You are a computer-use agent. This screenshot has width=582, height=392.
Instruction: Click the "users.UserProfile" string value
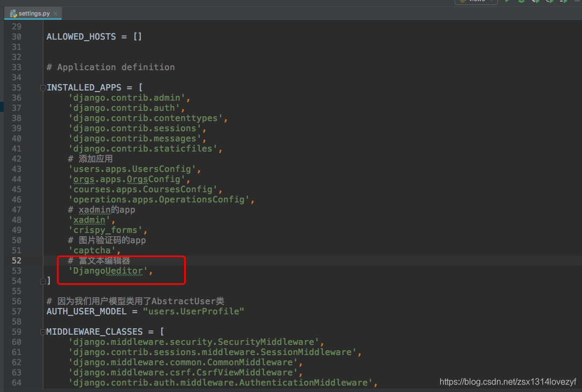pos(193,312)
